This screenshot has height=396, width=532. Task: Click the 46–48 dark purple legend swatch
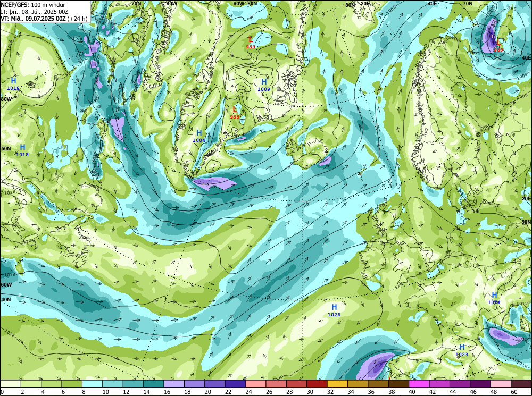(480, 384)
